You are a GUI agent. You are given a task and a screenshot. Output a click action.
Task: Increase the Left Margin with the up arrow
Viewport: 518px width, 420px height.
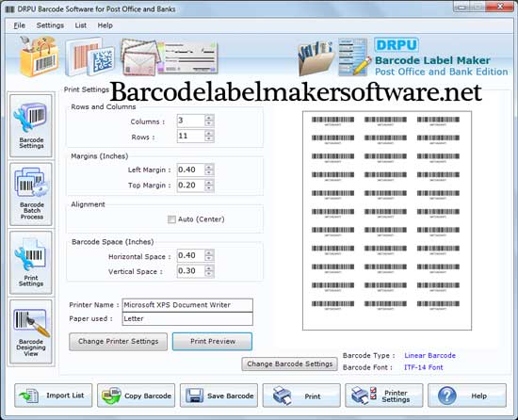click(209, 167)
